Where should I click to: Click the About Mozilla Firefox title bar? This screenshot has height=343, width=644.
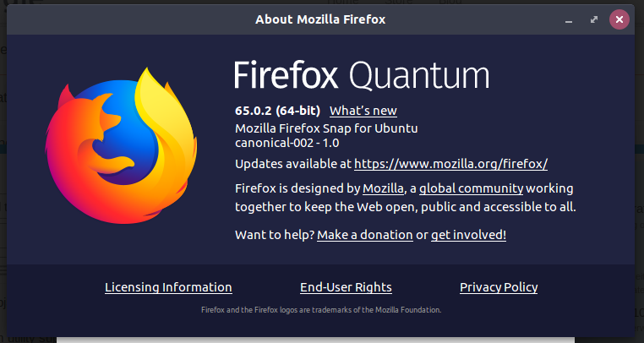[320, 19]
